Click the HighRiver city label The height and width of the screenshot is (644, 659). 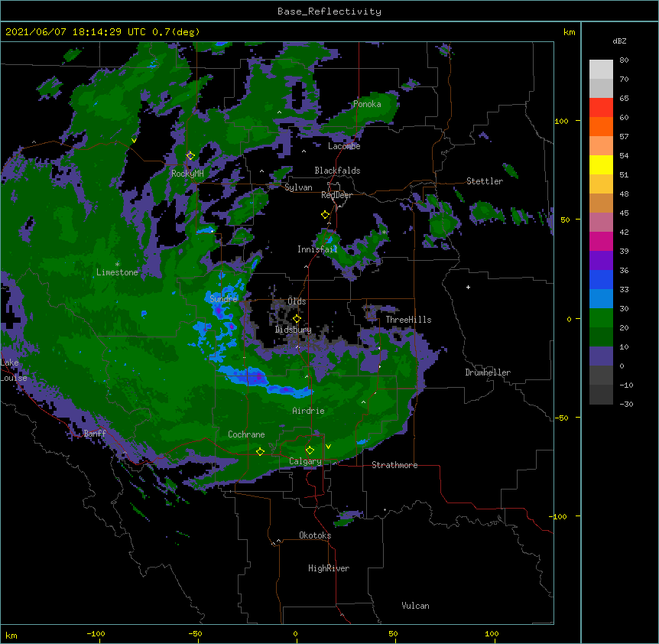[x=329, y=568]
